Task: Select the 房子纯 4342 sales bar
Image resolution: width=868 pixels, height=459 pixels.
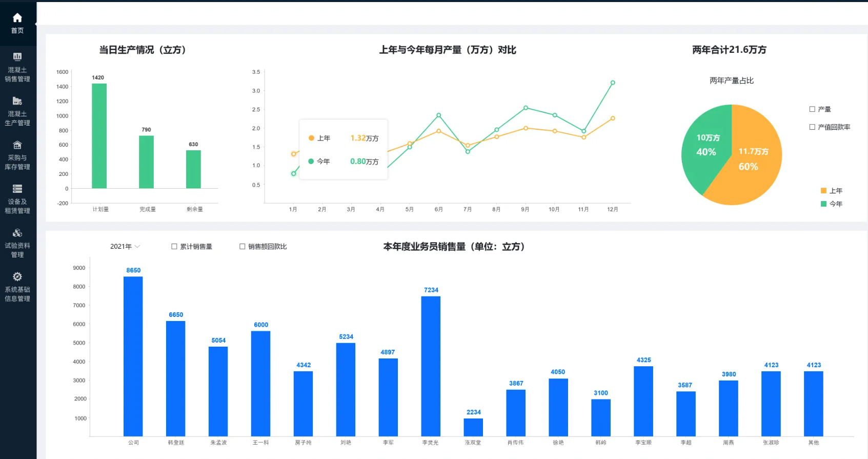Action: coord(304,404)
